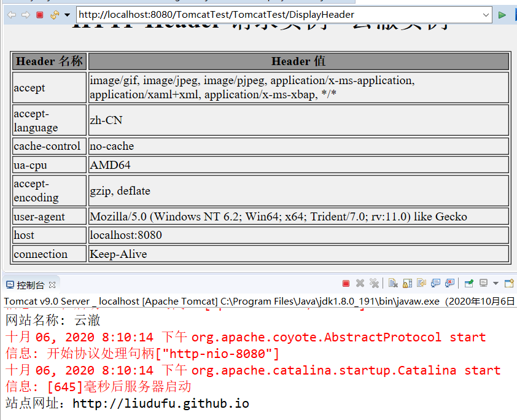
Task: Click the accept value starting with image/gif
Action: tap(299, 88)
